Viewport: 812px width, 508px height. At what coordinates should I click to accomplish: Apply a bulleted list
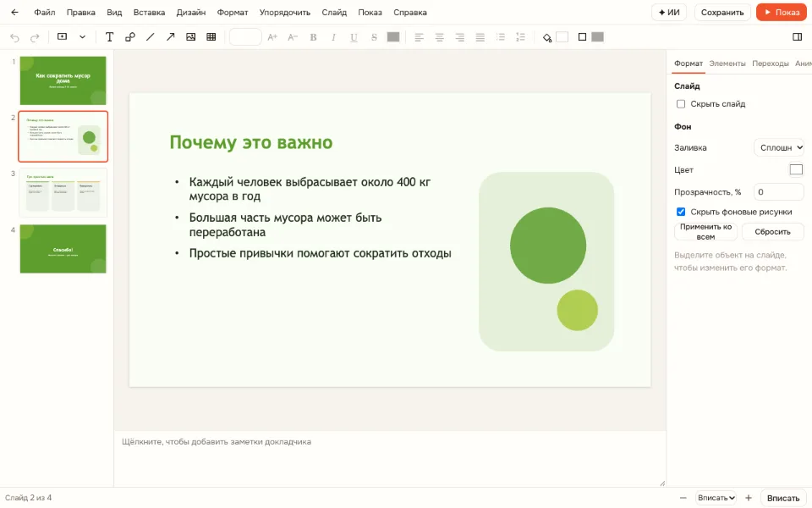(x=500, y=36)
